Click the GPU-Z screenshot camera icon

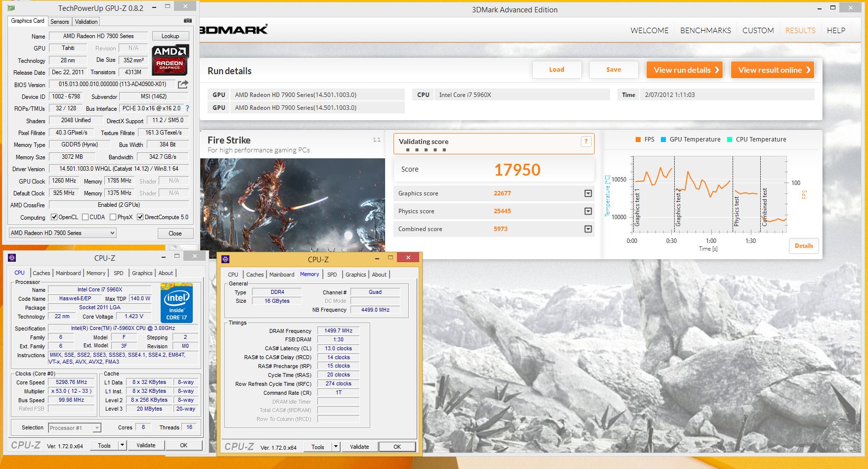click(188, 21)
